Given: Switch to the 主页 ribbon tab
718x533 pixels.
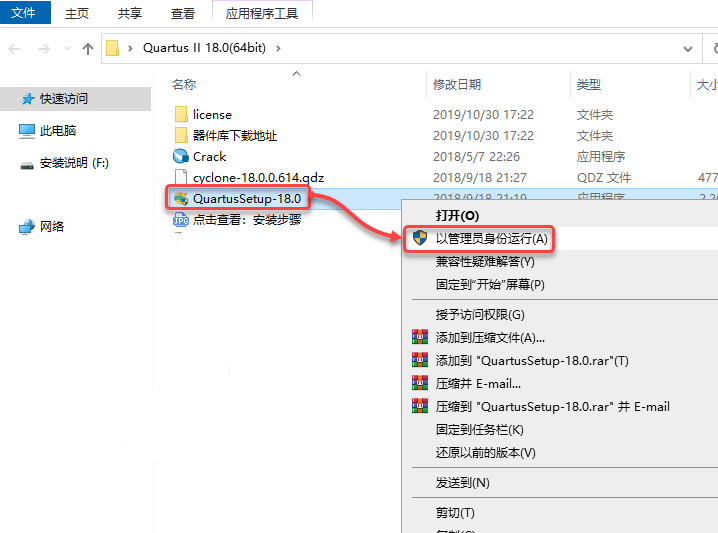Looking at the screenshot, I should click(x=77, y=13).
